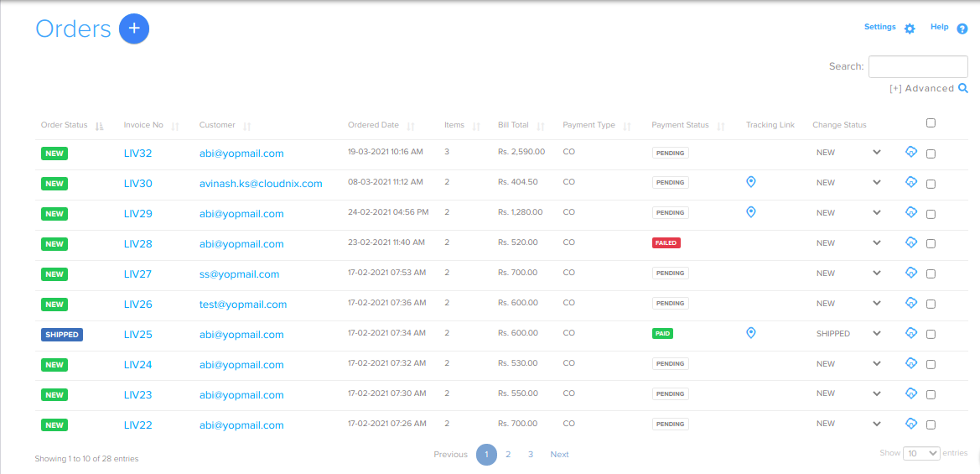This screenshot has height=474, width=980.
Task: Open tracking link pin for LIV29
Action: [x=751, y=212]
